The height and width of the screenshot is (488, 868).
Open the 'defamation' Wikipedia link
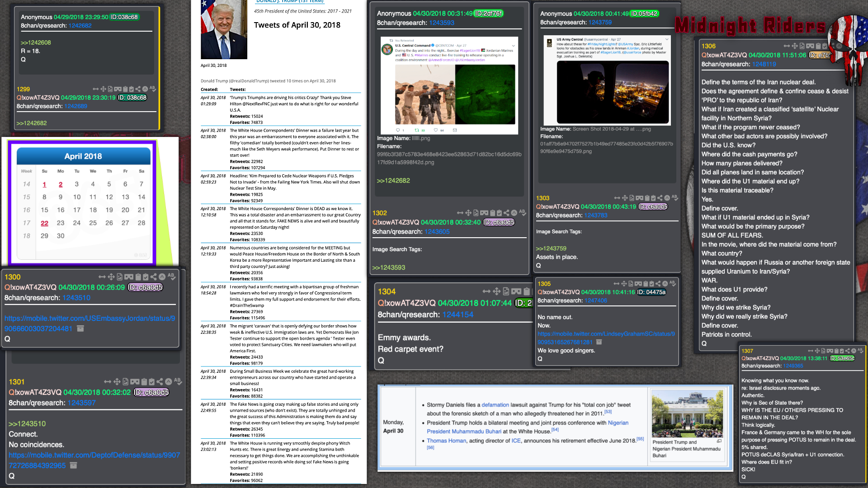(495, 405)
